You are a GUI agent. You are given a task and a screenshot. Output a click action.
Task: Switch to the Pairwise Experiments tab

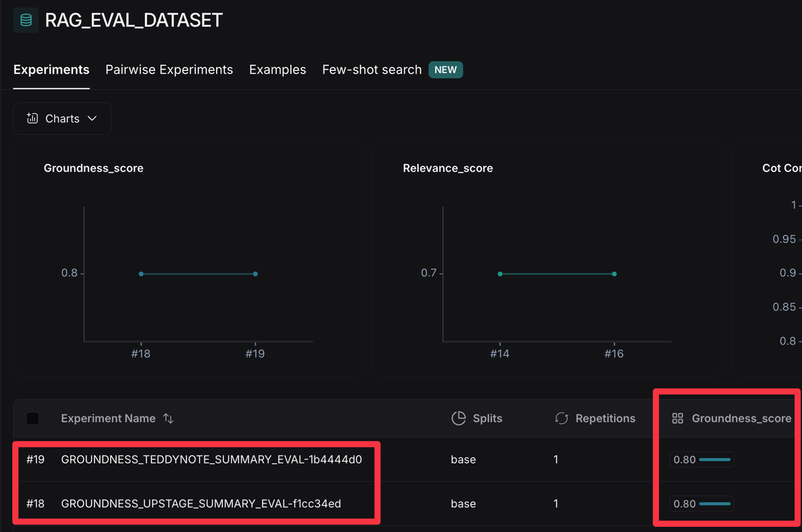[169, 70]
